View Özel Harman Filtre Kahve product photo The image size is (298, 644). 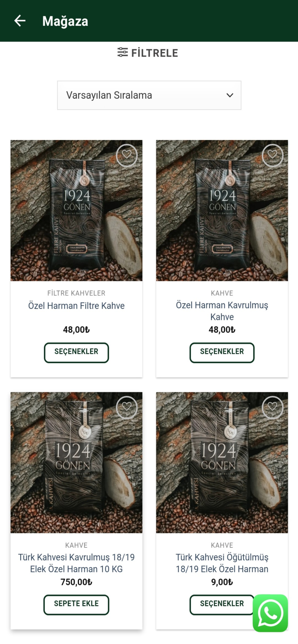[77, 210]
